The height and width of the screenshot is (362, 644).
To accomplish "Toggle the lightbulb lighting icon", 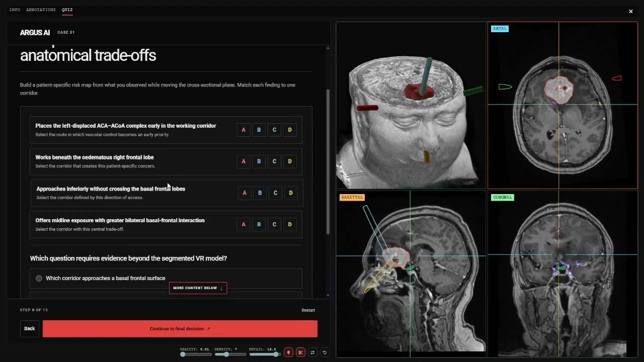I will [288, 352].
